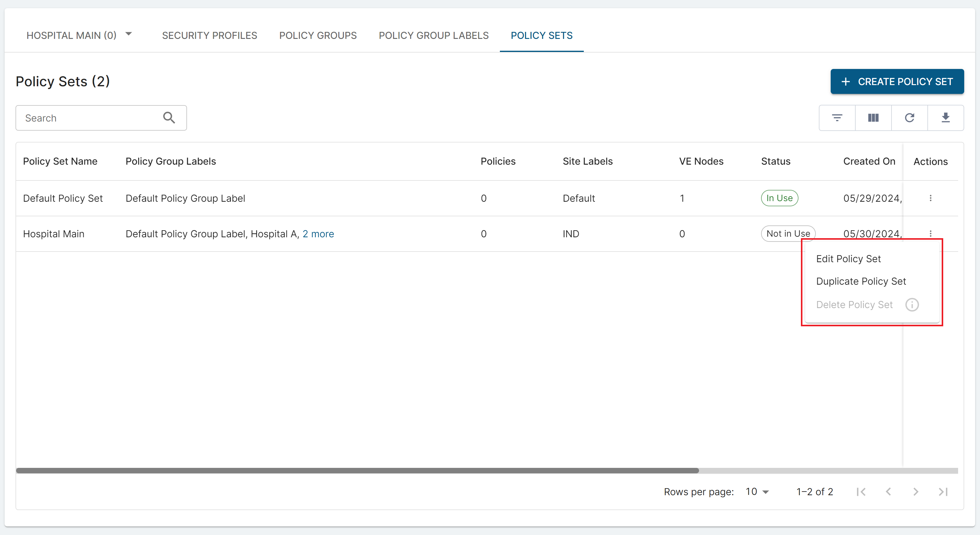Click the refresh table icon
Screen dimensions: 980x535
tap(909, 118)
